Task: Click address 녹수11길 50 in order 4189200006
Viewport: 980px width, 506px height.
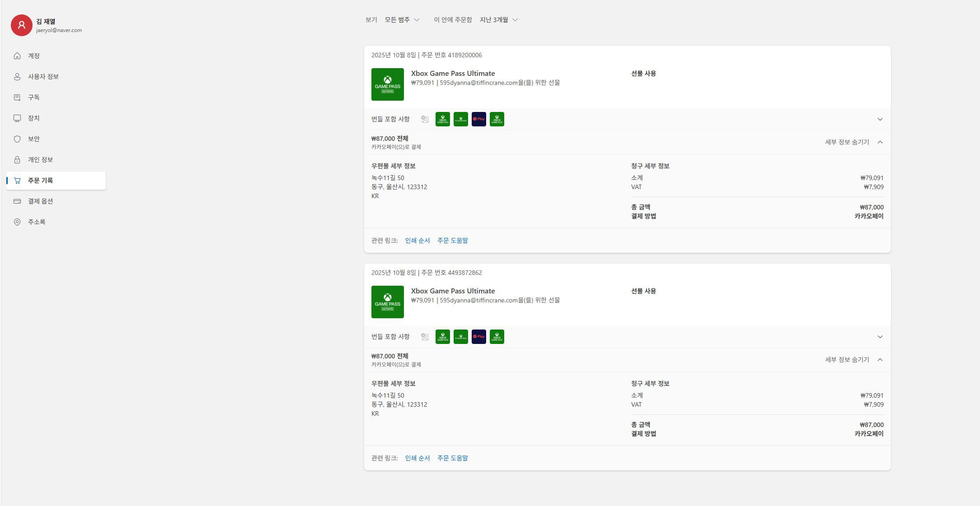Action: click(x=388, y=178)
